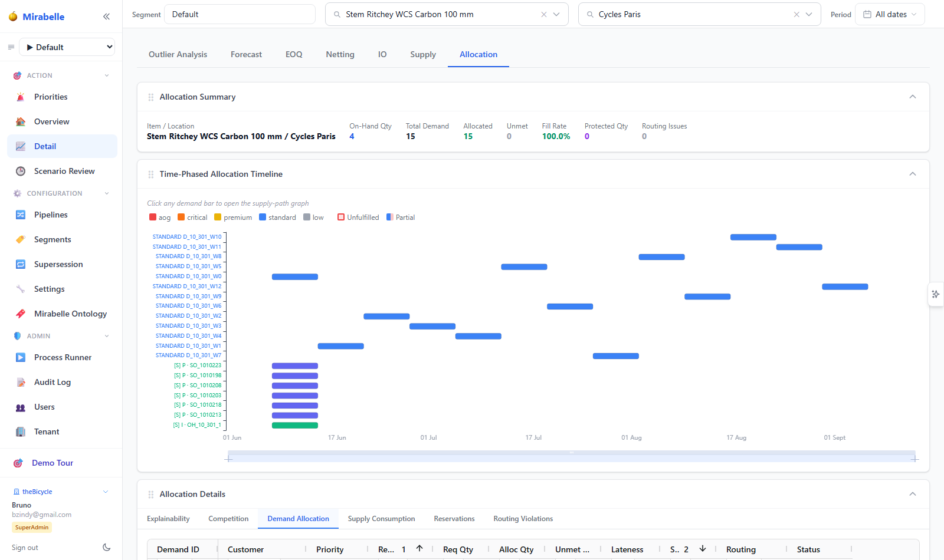
Task: Open the Period All dates dropdown
Action: click(890, 14)
